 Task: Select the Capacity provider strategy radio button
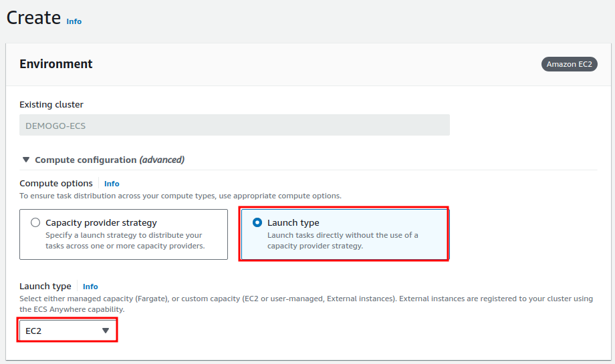pyautogui.click(x=35, y=222)
